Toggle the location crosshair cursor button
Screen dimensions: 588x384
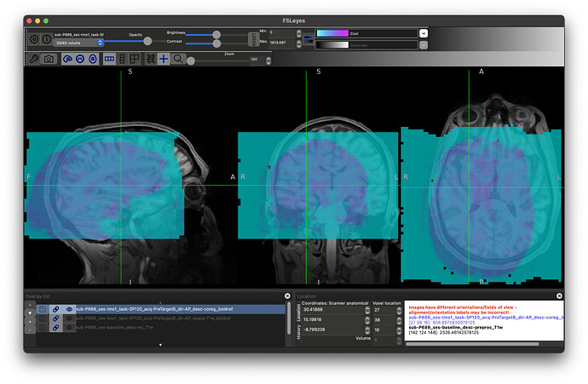(164, 59)
